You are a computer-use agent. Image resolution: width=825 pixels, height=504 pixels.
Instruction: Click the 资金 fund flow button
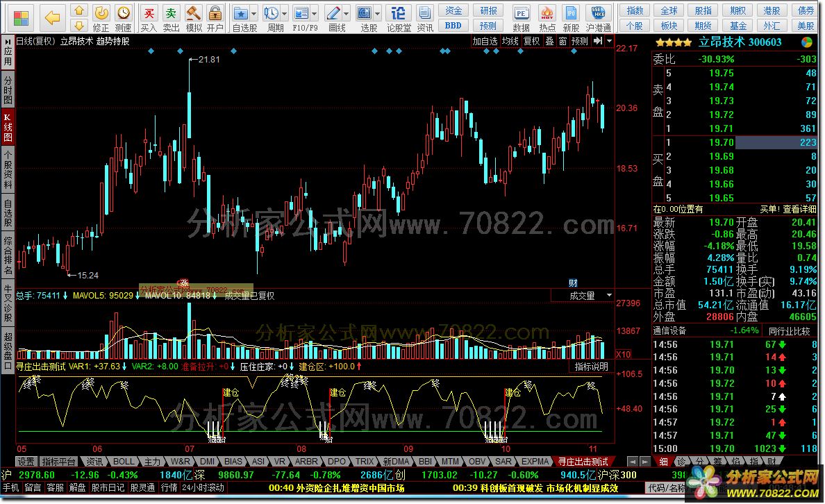coord(453,10)
